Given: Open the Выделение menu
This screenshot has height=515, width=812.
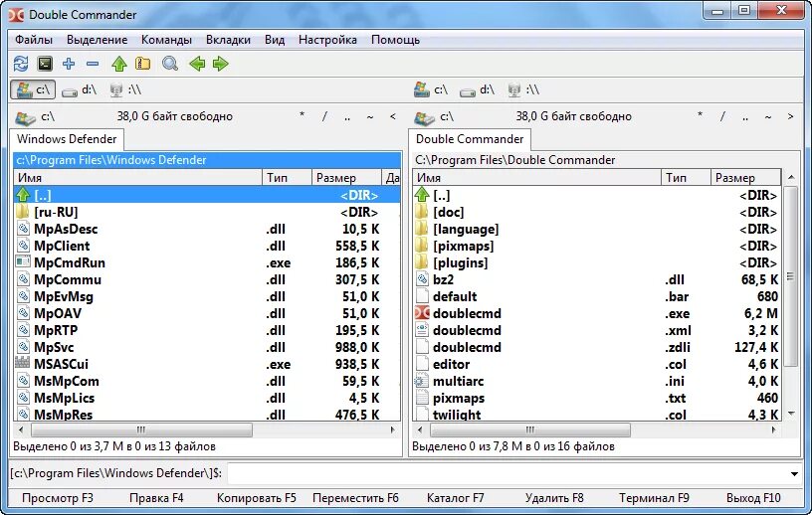Looking at the screenshot, I should pos(97,40).
